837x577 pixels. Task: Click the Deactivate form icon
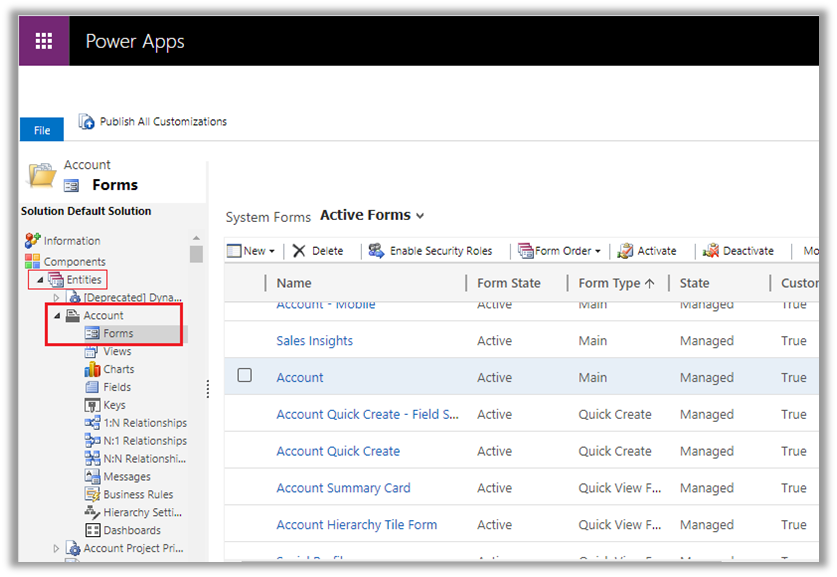711,251
